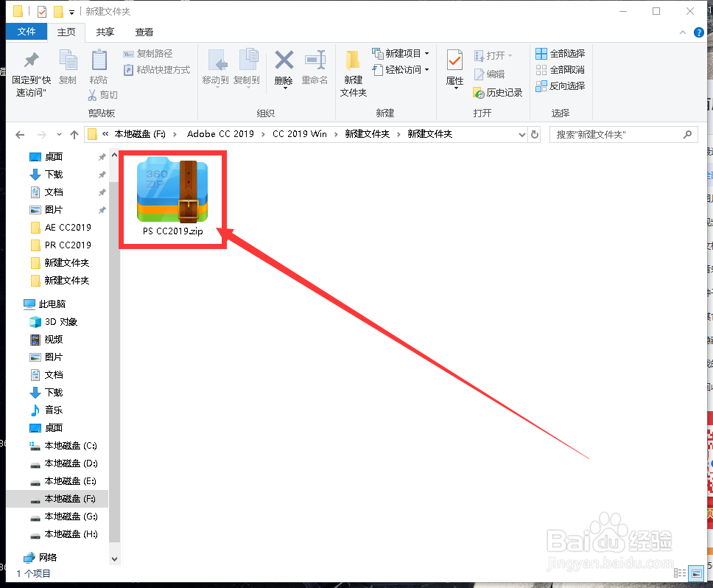Screen dimensions: 713x588
Task: Select Local Disk (E:) in sidebar
Action: click(70, 481)
